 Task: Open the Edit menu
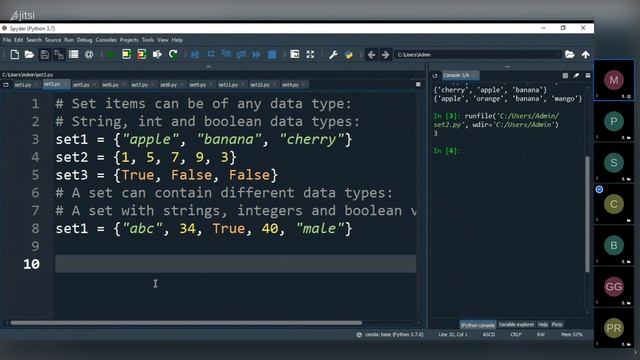(x=19, y=40)
